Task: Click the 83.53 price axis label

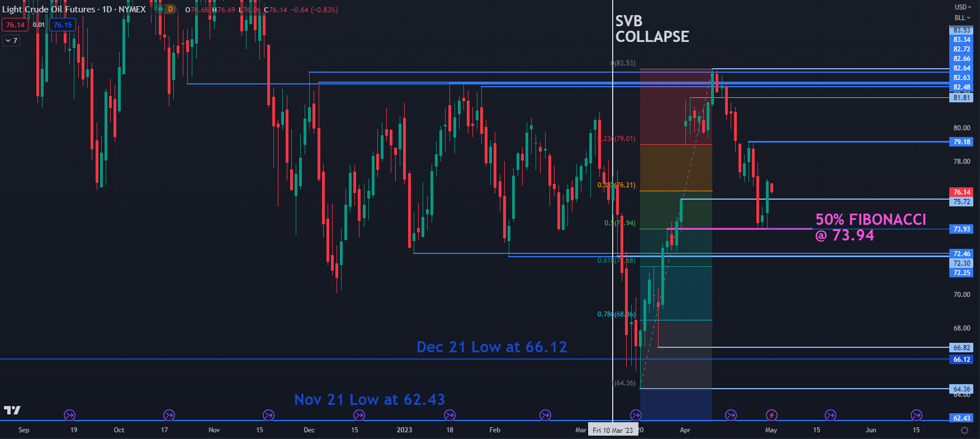Action: pyautogui.click(x=962, y=30)
